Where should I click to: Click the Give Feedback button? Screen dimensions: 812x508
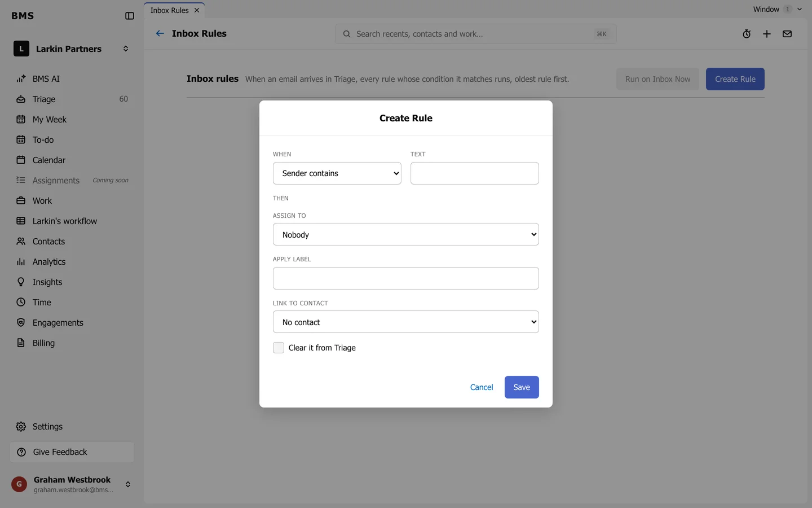click(x=72, y=452)
